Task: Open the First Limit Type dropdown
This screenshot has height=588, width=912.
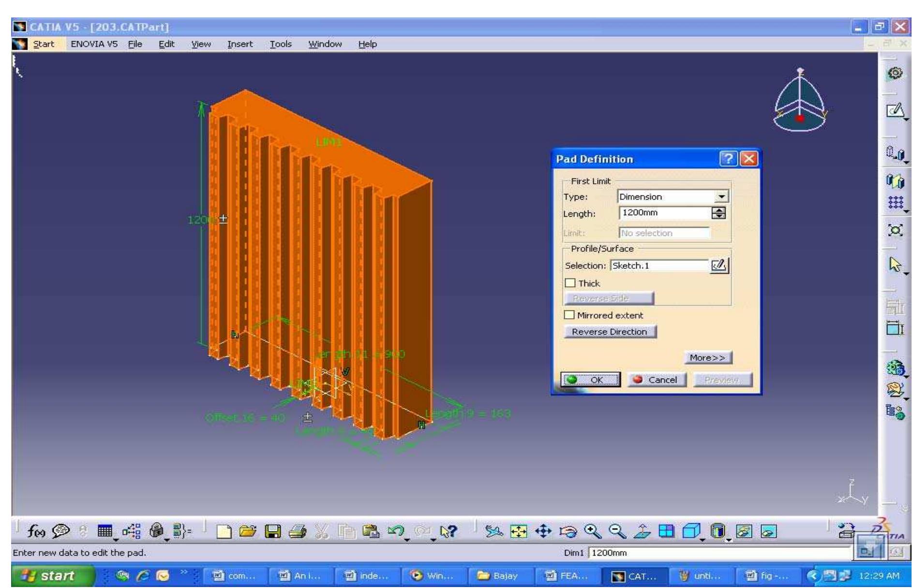Action: (x=722, y=196)
